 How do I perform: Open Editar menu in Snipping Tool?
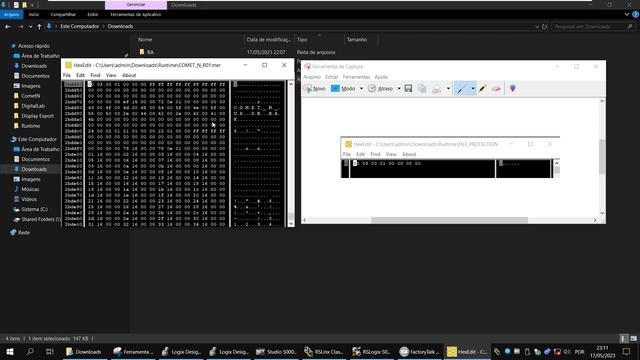331,77
